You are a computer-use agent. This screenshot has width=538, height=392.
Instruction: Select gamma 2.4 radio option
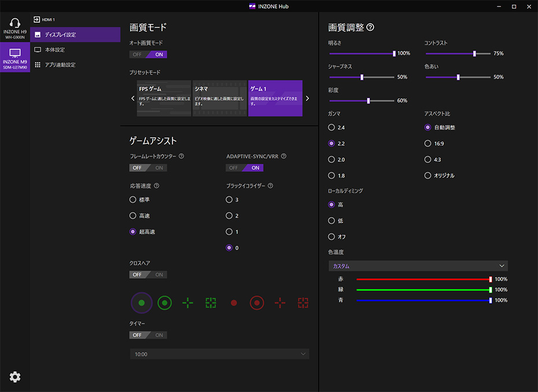point(331,127)
